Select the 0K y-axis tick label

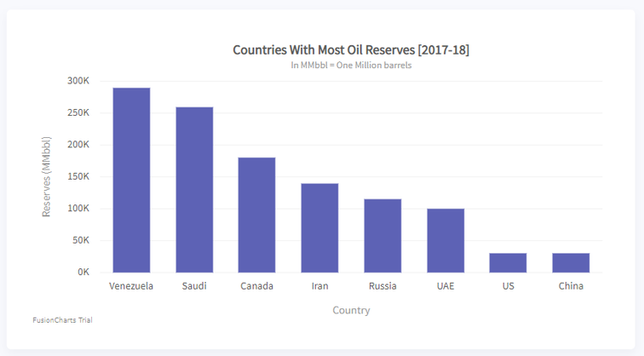[x=83, y=273]
